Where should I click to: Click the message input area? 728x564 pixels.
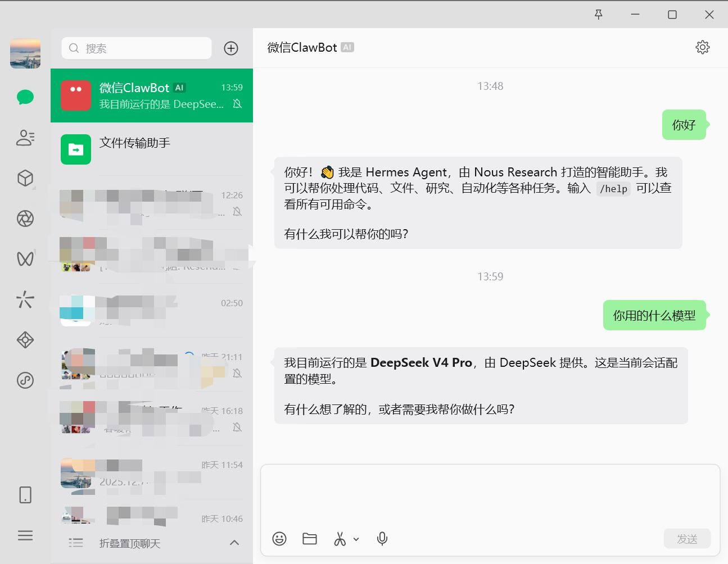point(490,495)
